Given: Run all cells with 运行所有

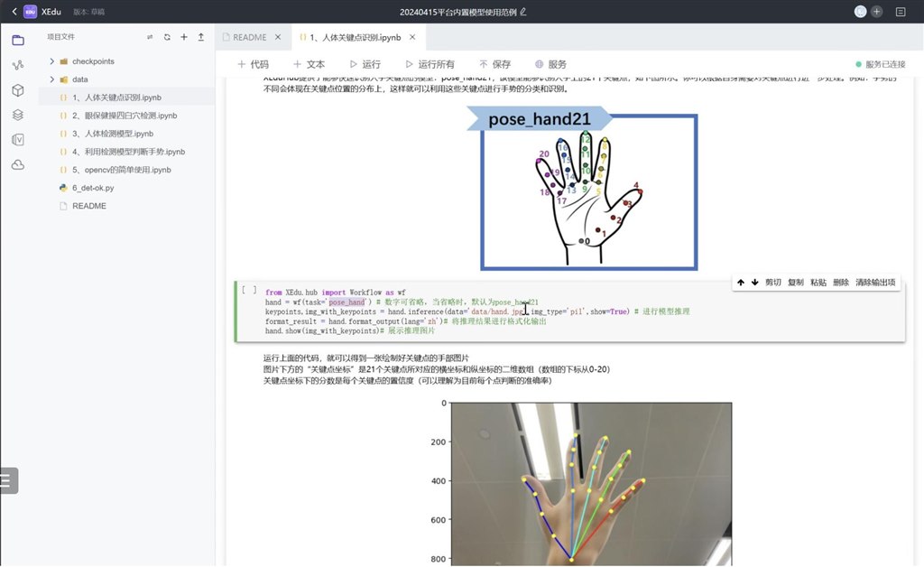Looking at the screenshot, I should tap(430, 64).
